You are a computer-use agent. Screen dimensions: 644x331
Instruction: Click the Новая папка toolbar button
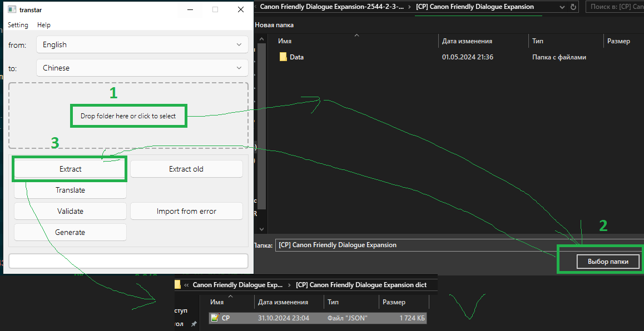tap(274, 25)
